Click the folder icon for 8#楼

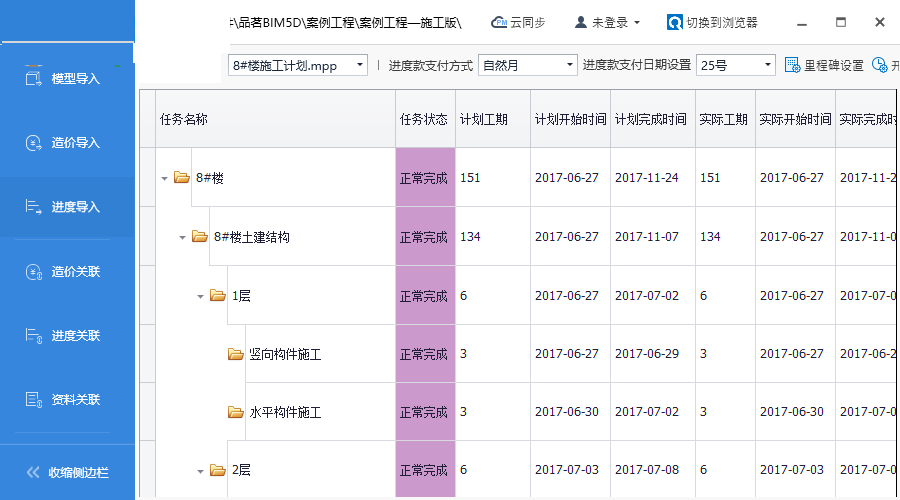[x=181, y=178]
